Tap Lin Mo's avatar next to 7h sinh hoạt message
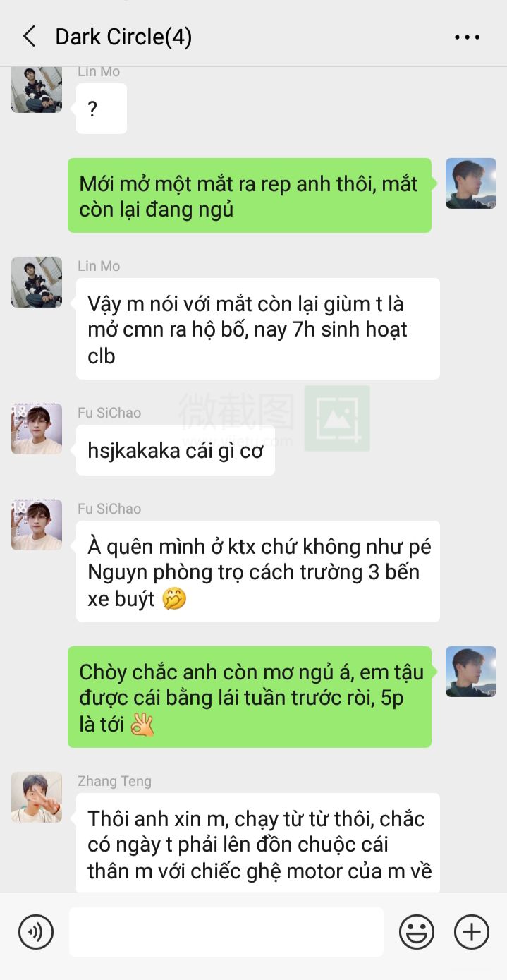Image resolution: width=507 pixels, height=980 pixels. [x=37, y=282]
